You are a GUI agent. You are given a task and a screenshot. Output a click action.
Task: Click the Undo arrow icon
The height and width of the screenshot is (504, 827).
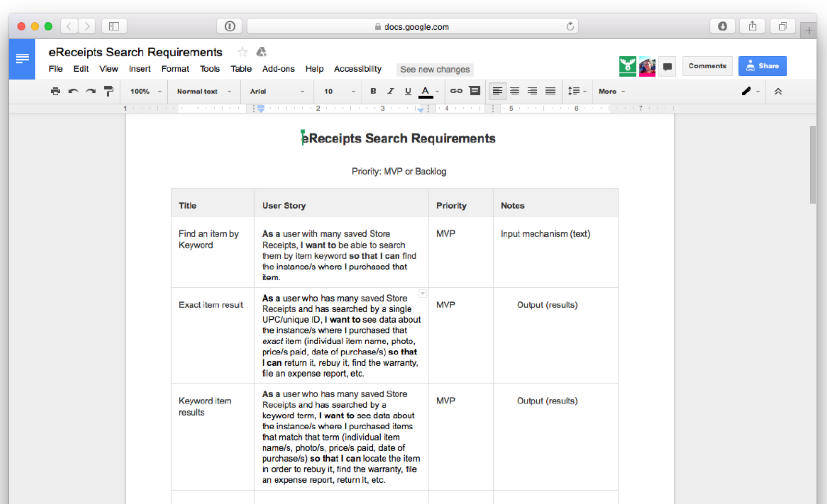click(x=73, y=91)
